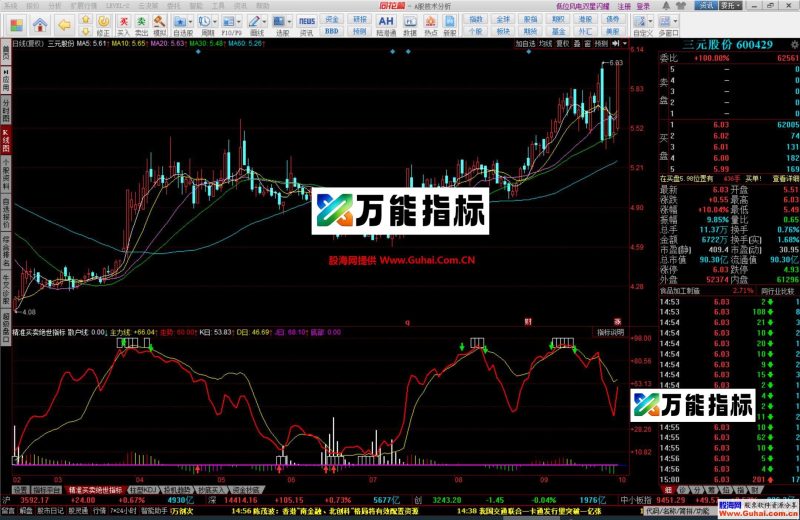Open the 热点 hot spots flame icon
This screenshot has width=800, height=520.
pos(431,25)
